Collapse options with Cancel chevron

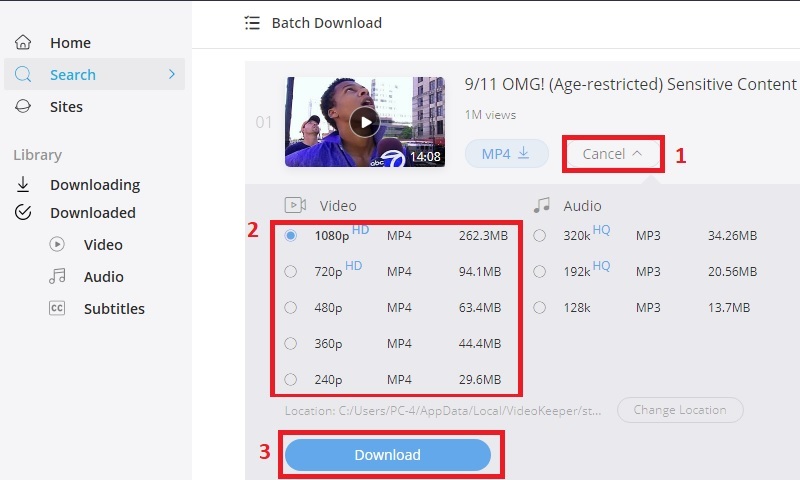(637, 153)
